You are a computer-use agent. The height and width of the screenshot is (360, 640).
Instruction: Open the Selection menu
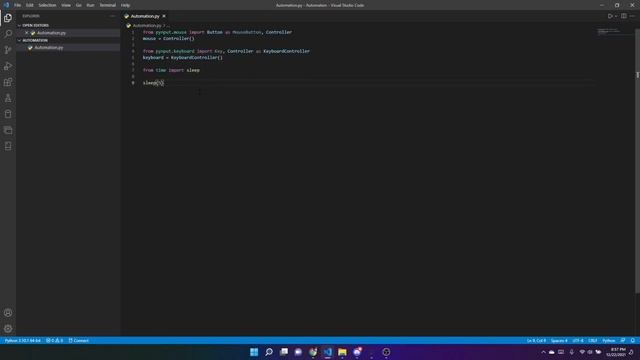click(x=47, y=5)
